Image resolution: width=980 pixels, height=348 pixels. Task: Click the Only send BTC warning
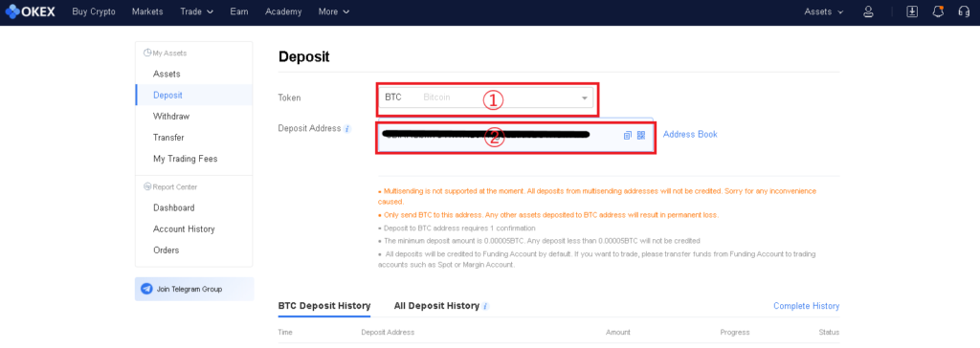[x=548, y=215]
